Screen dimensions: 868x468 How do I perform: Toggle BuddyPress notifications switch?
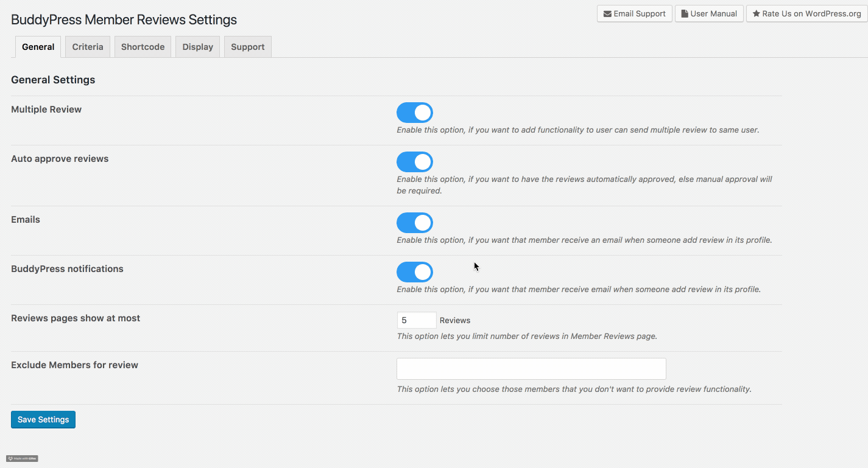coord(415,272)
